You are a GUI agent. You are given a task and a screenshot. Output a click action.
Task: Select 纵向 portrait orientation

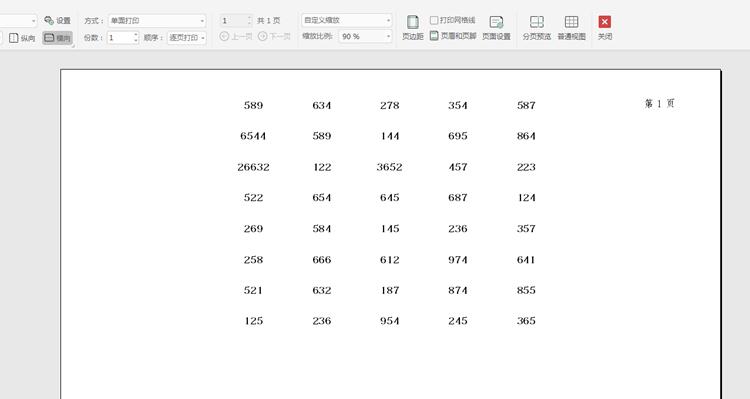pos(22,38)
